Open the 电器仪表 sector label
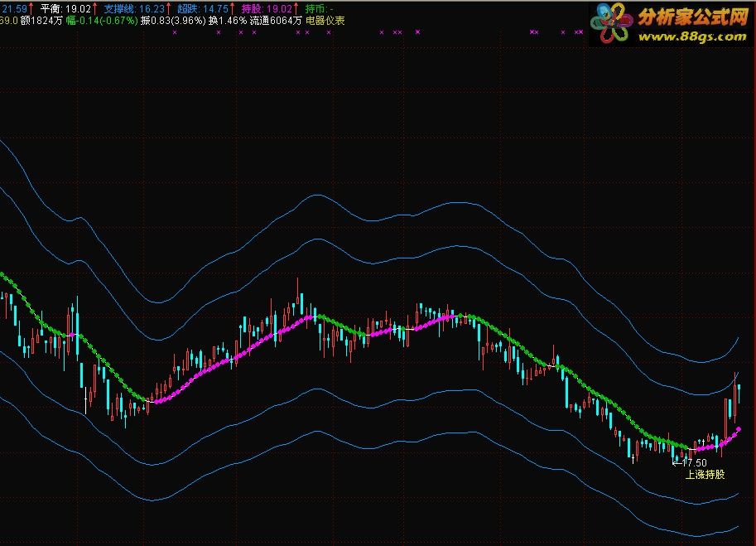 (325, 21)
